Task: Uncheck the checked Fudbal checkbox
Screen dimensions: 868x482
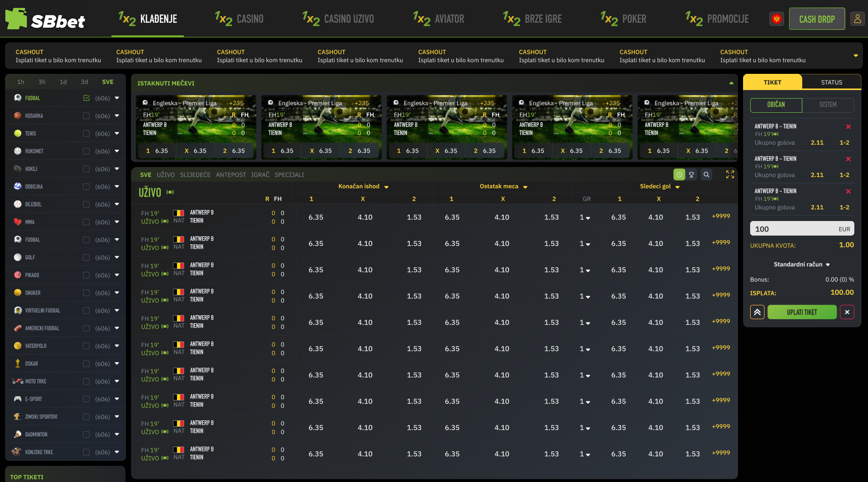Action: coord(86,98)
